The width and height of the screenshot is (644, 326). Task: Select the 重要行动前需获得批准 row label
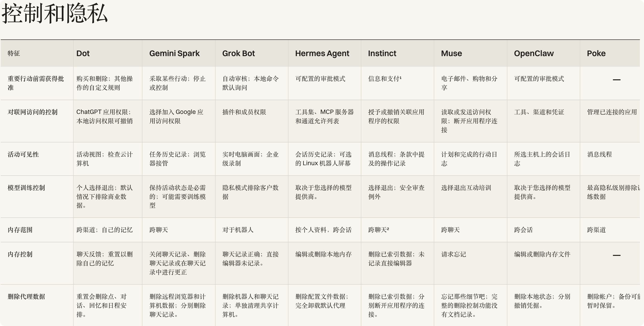(x=35, y=83)
